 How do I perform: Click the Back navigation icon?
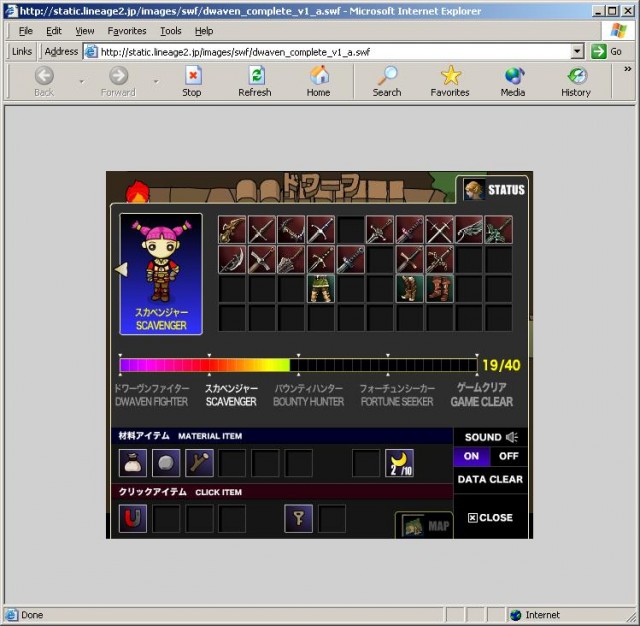point(44,82)
